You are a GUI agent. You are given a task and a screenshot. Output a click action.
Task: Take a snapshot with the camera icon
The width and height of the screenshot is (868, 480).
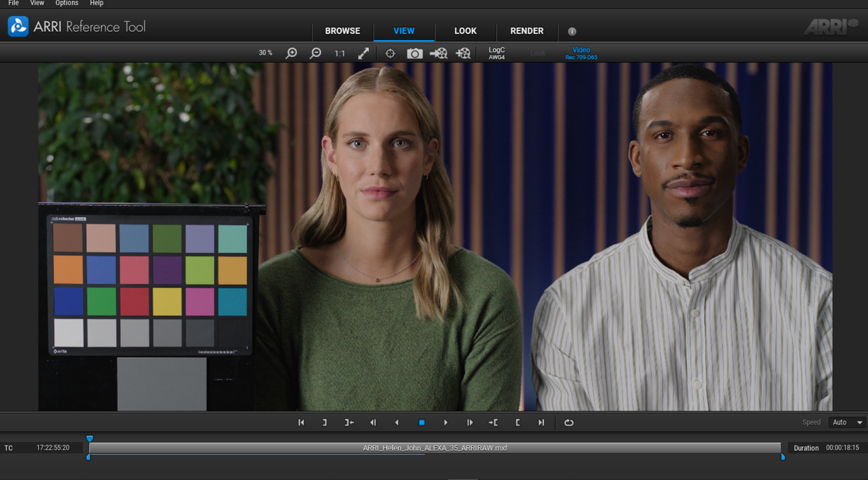[414, 53]
